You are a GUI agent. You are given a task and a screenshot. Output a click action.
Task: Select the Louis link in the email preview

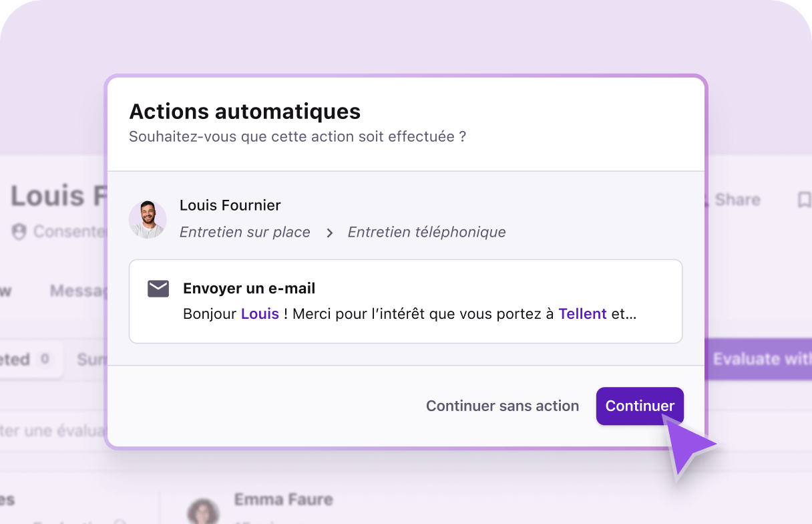(260, 313)
